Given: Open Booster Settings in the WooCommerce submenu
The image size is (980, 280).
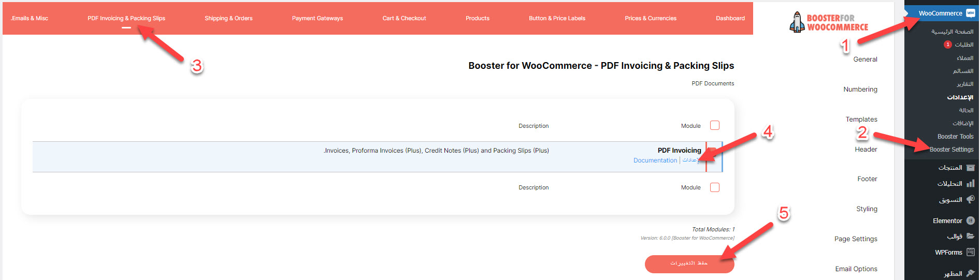Looking at the screenshot, I should coord(951,150).
